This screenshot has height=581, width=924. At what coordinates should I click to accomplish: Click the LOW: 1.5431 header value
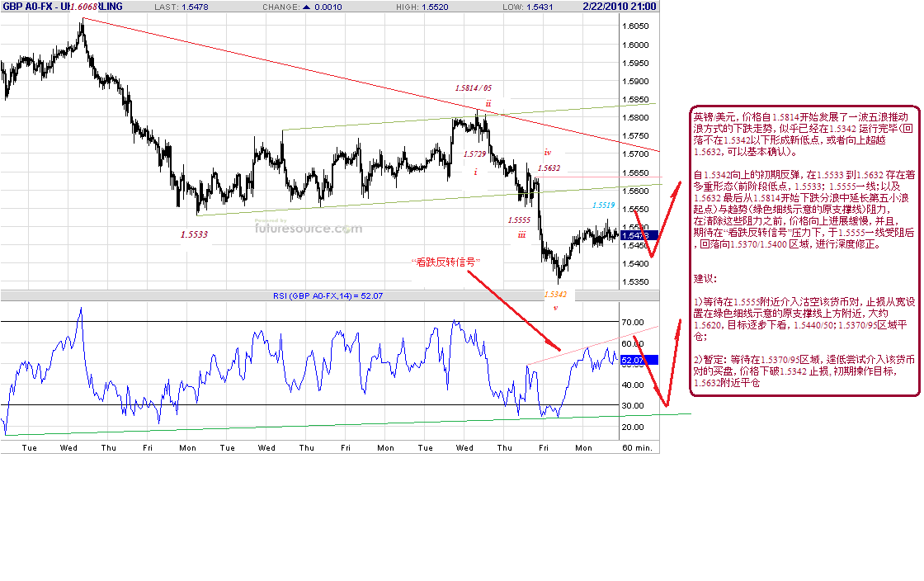click(527, 7)
